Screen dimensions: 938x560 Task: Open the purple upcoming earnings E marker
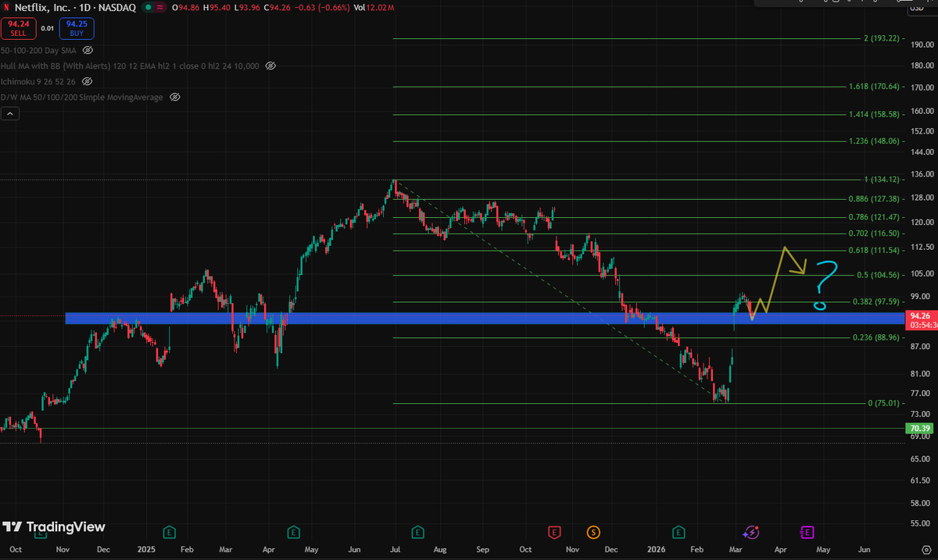807,533
